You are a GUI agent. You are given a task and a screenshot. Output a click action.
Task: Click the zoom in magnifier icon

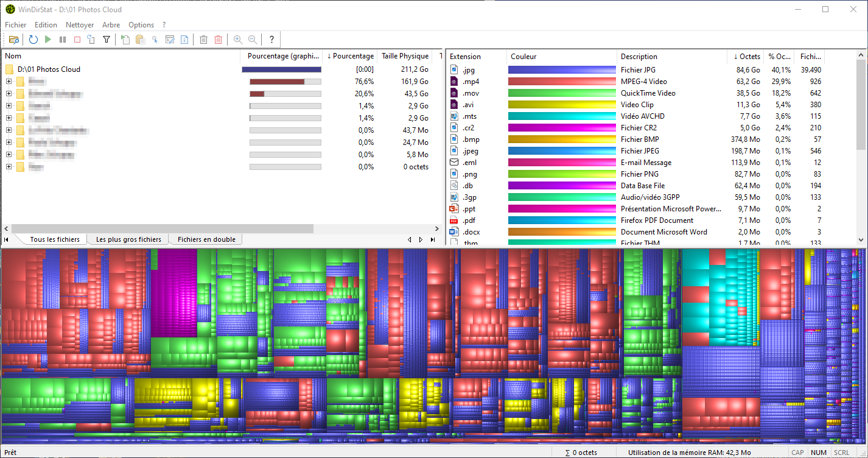point(238,40)
